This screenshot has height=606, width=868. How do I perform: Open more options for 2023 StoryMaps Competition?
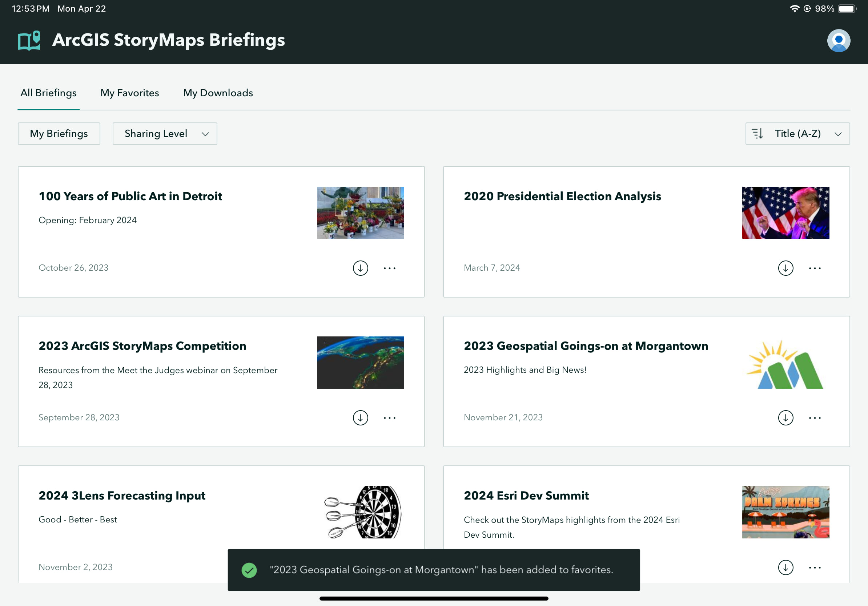click(389, 417)
